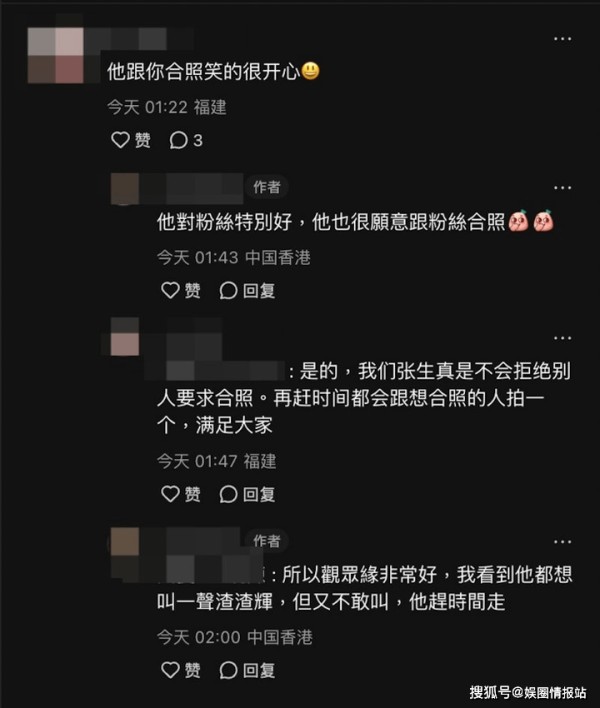The width and height of the screenshot is (600, 708).
Task: Open the more-options dots on the 01:43 reply
Action: [x=563, y=187]
